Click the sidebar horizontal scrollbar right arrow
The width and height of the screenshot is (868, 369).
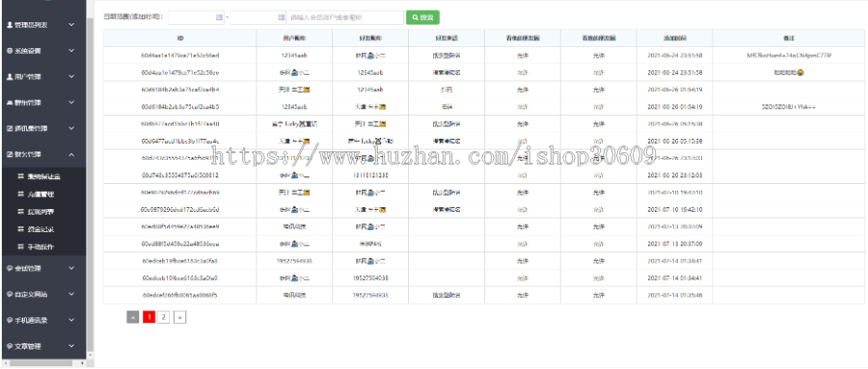[83, 363]
